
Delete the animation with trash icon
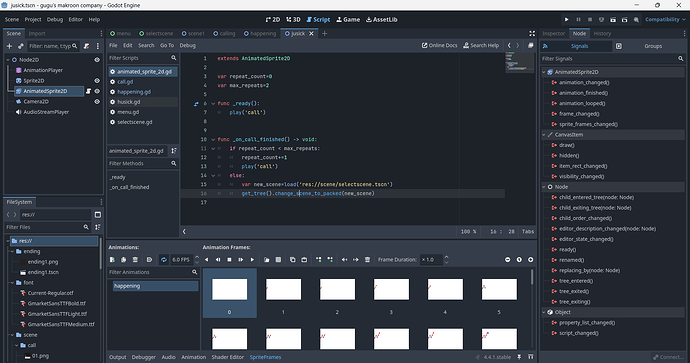pyautogui.click(x=136, y=260)
